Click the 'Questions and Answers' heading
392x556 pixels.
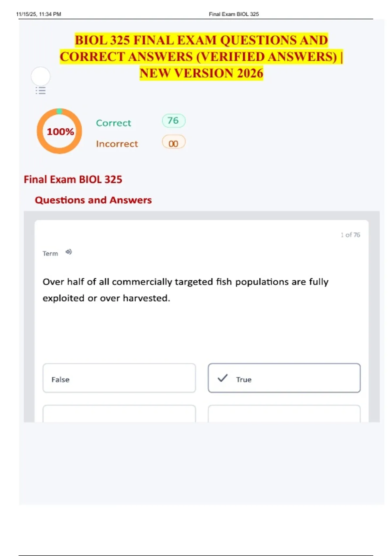pos(93,200)
